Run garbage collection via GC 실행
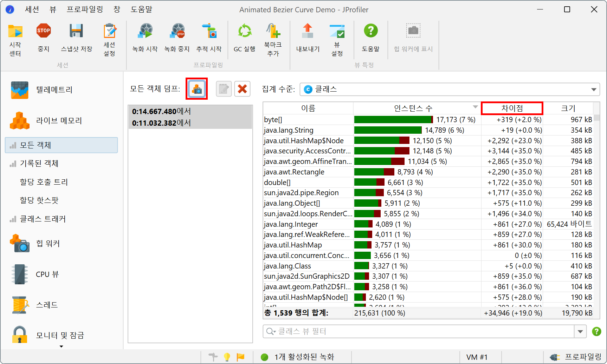Viewport: 607px width, 364px height. tap(245, 38)
